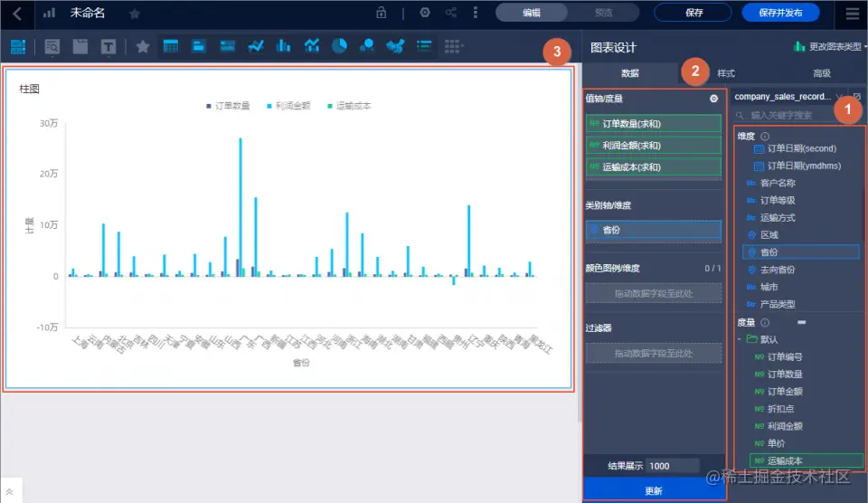Image resolution: width=868 pixels, height=503 pixels.
Task: Select 订单金额 measure
Action: coord(785,392)
